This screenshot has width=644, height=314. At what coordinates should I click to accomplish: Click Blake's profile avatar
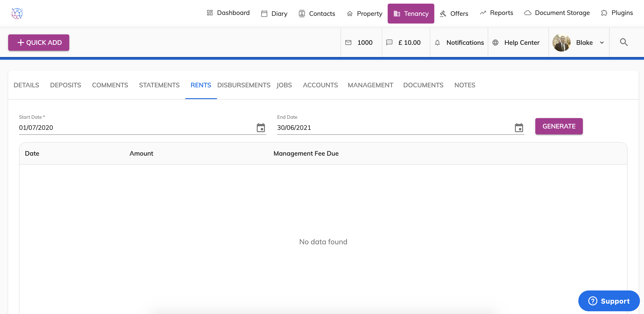coord(561,43)
